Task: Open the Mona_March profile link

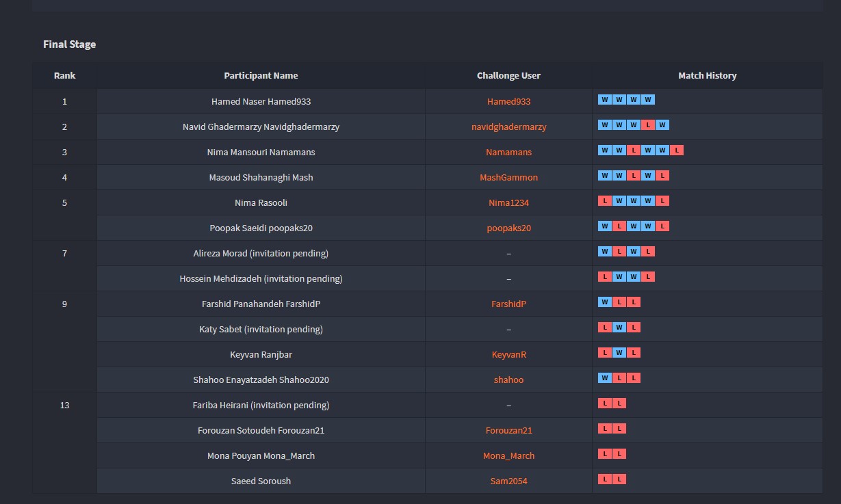Action: coord(508,455)
